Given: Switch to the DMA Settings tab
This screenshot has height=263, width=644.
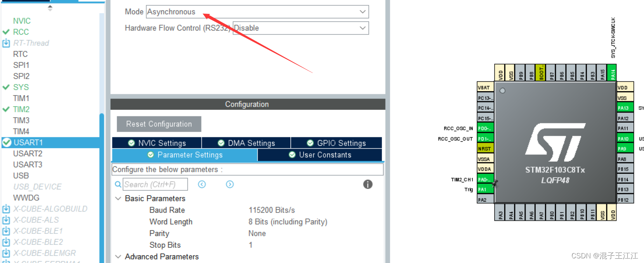Looking at the screenshot, I should click(246, 143).
